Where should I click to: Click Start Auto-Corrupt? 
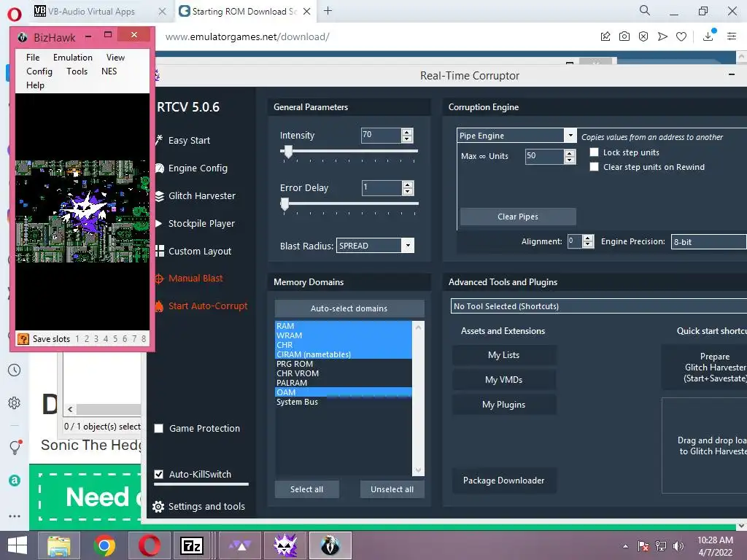(207, 306)
